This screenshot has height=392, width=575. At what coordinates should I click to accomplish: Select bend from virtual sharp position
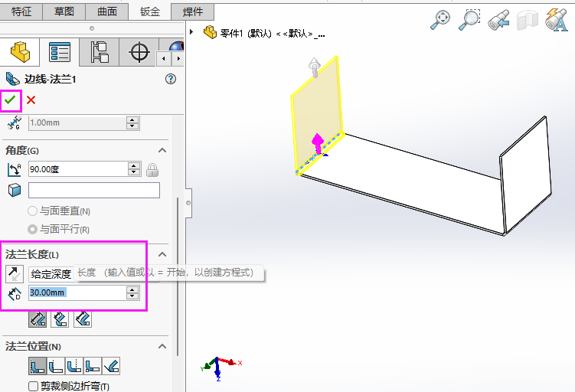[x=93, y=366]
